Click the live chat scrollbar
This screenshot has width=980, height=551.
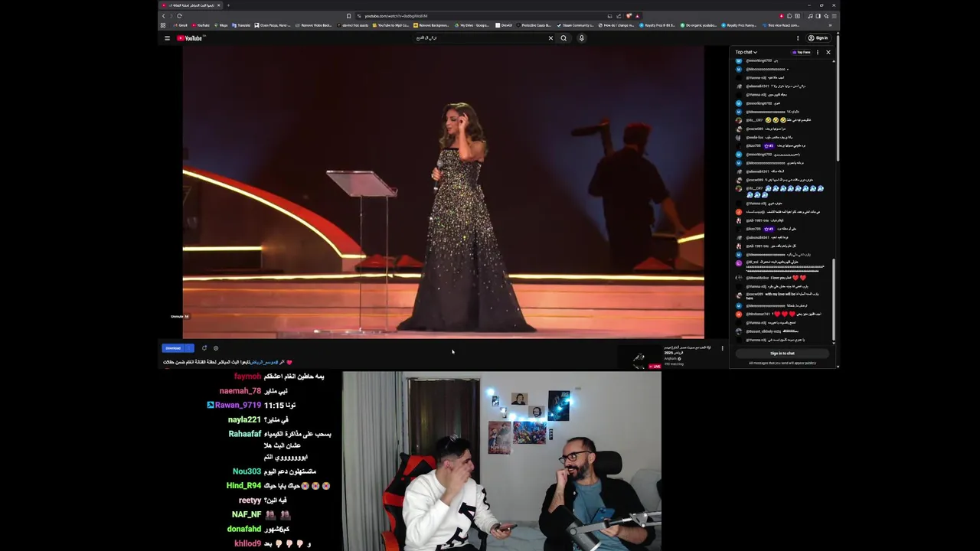click(834, 298)
